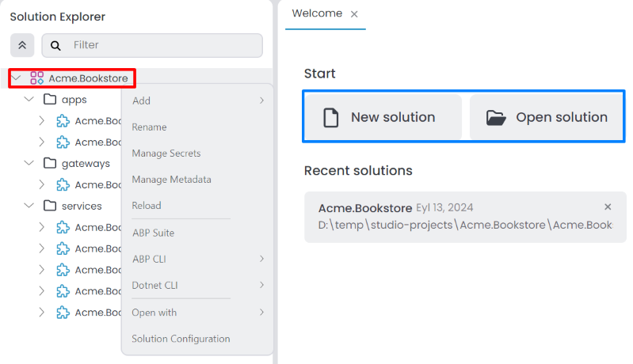This screenshot has height=364, width=633.
Task: Select Acme.Bookstore solution node text
Action: (x=88, y=78)
